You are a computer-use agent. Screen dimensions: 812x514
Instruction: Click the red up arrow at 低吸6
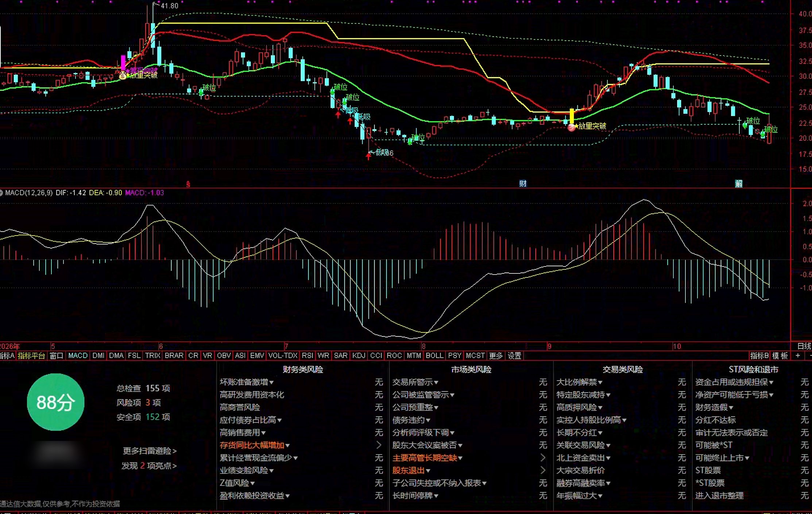368,156
